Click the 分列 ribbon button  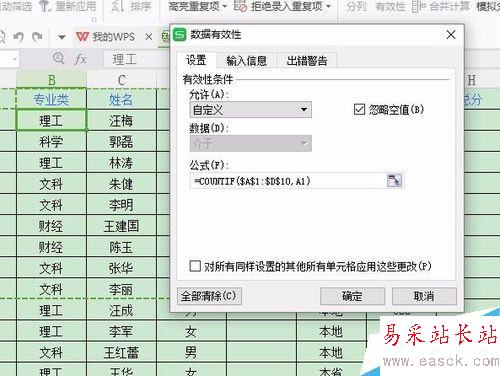[x=356, y=6]
